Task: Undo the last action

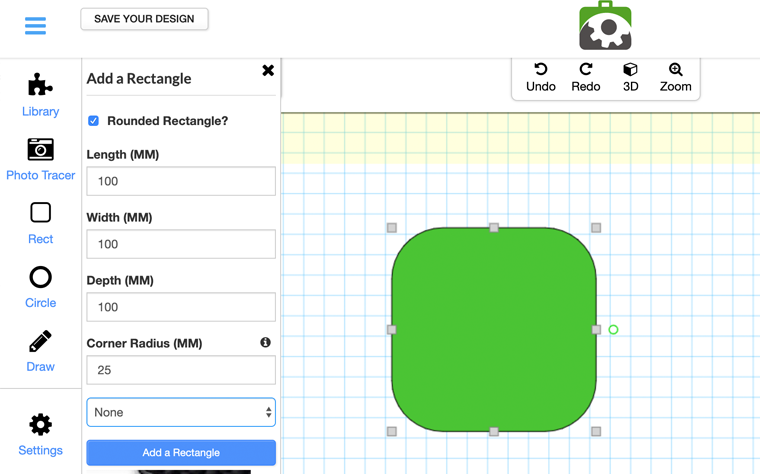Action: coord(540,78)
